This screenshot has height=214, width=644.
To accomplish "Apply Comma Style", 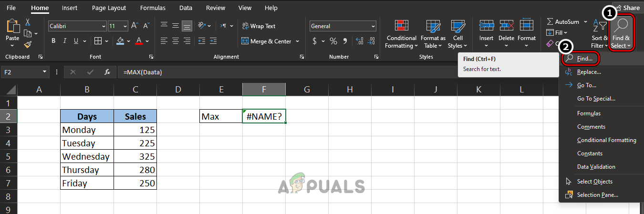I will 344,41.
